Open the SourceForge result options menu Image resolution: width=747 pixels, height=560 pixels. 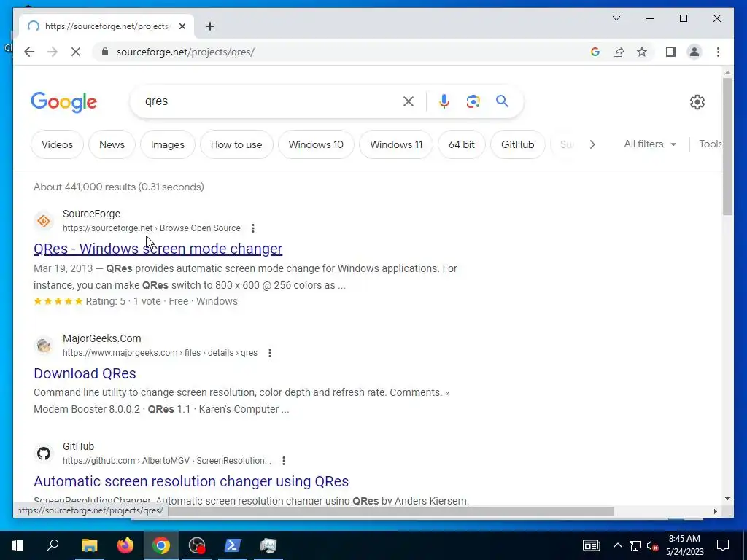(253, 228)
